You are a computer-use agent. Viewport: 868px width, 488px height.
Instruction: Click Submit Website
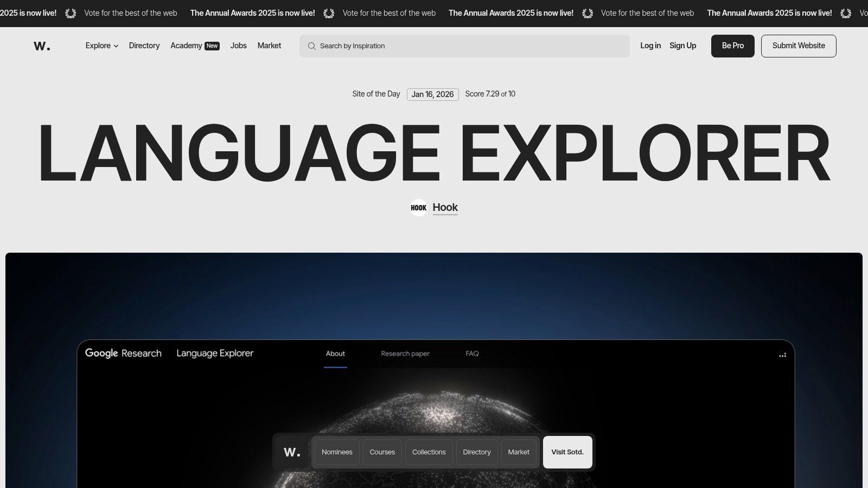tap(798, 46)
